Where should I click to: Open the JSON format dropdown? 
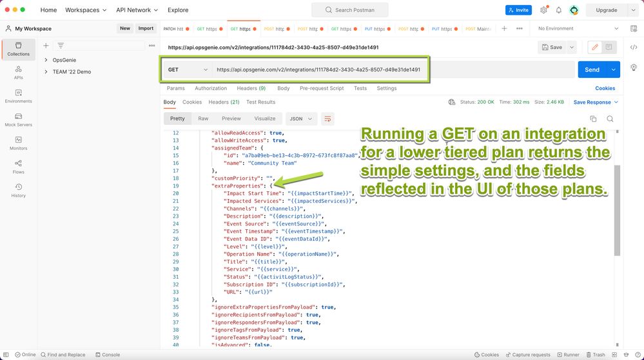click(x=300, y=118)
